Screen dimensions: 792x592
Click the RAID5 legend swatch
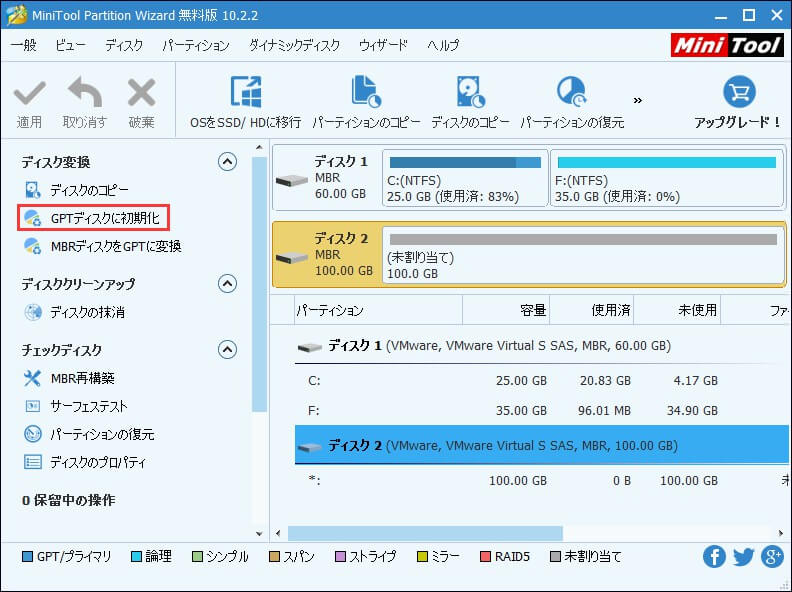(485, 557)
